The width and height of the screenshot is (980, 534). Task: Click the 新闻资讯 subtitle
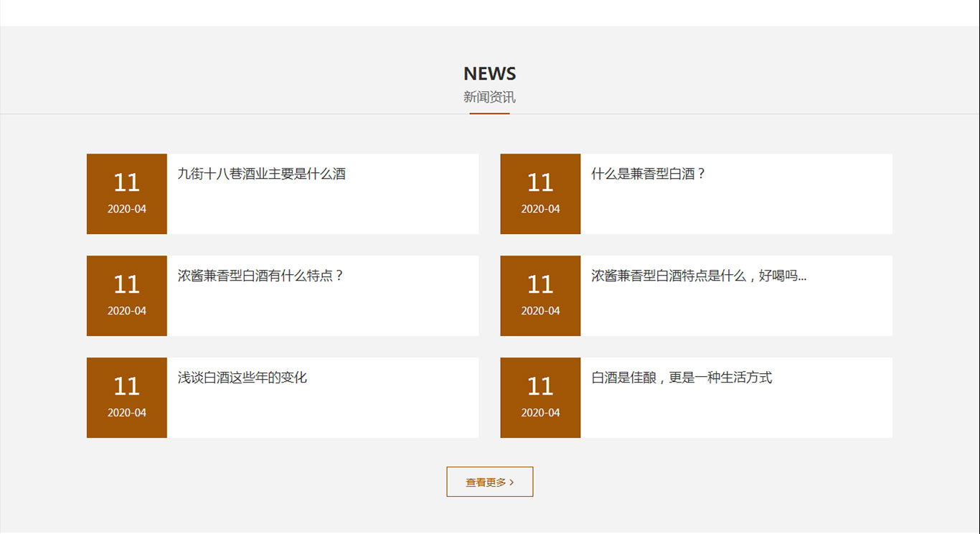(489, 97)
